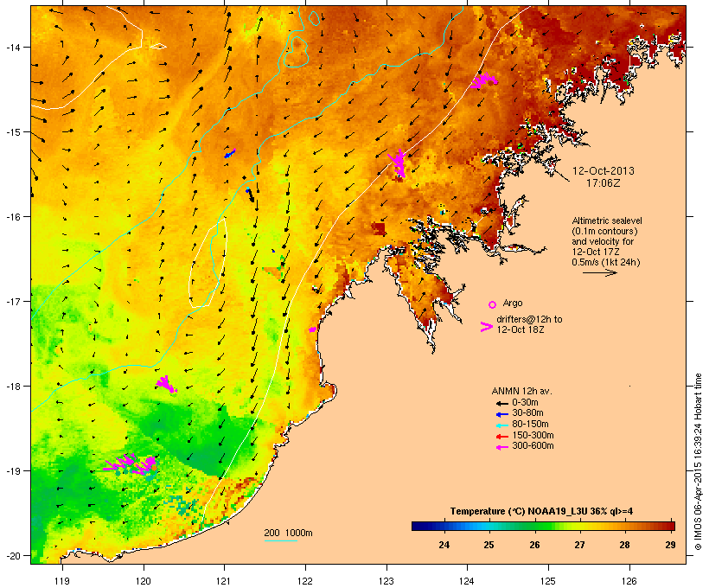Click the '27' colorbar tick label
Image resolution: width=709 pixels, height=588 pixels.
[x=579, y=545]
